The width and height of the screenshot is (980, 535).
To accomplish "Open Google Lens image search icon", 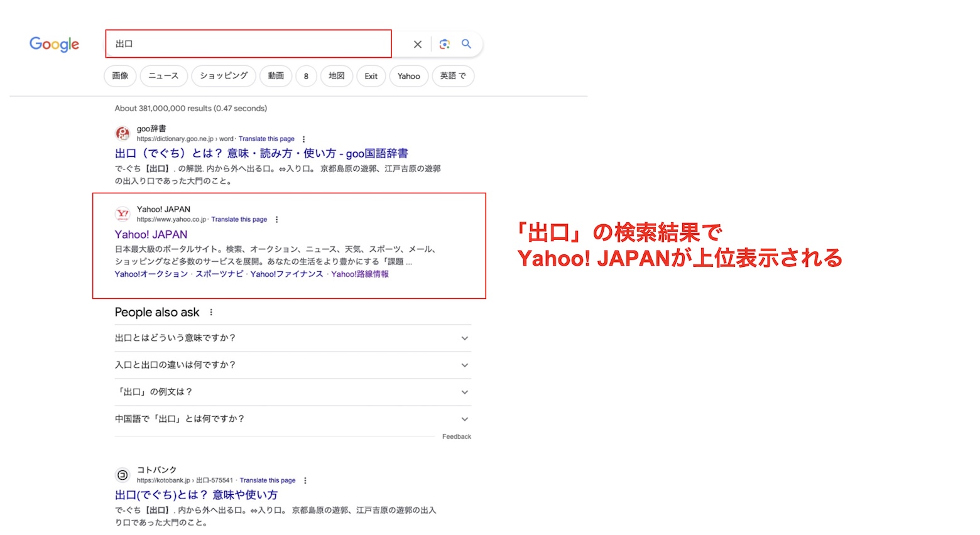I will [445, 44].
